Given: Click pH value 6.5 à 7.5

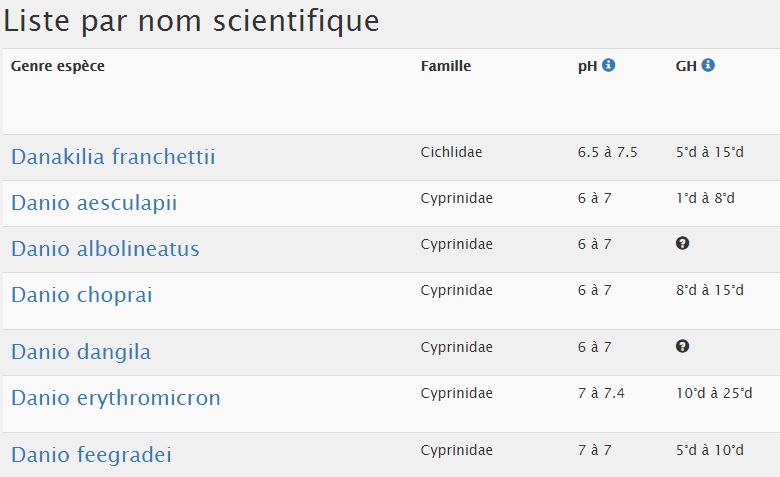Looking at the screenshot, I should pos(607,152).
